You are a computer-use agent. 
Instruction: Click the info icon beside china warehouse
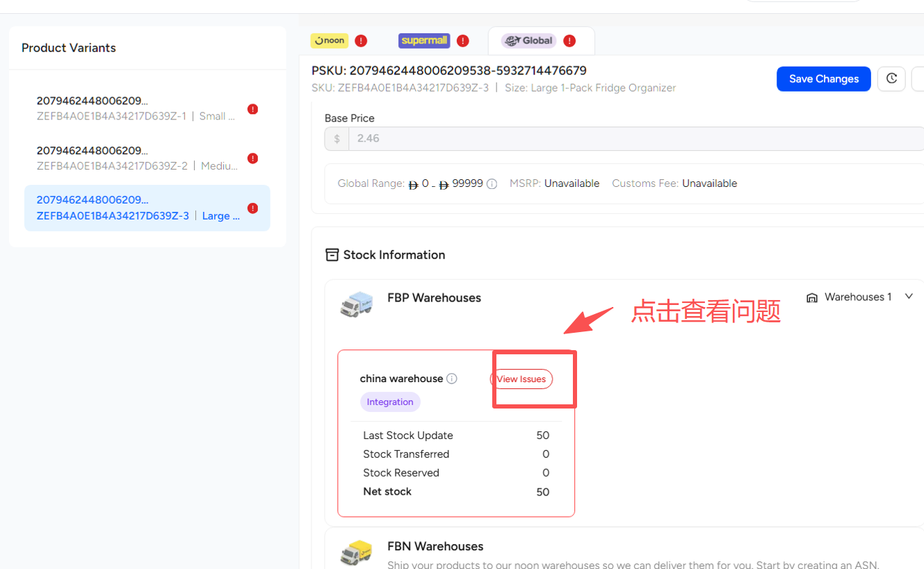point(452,379)
